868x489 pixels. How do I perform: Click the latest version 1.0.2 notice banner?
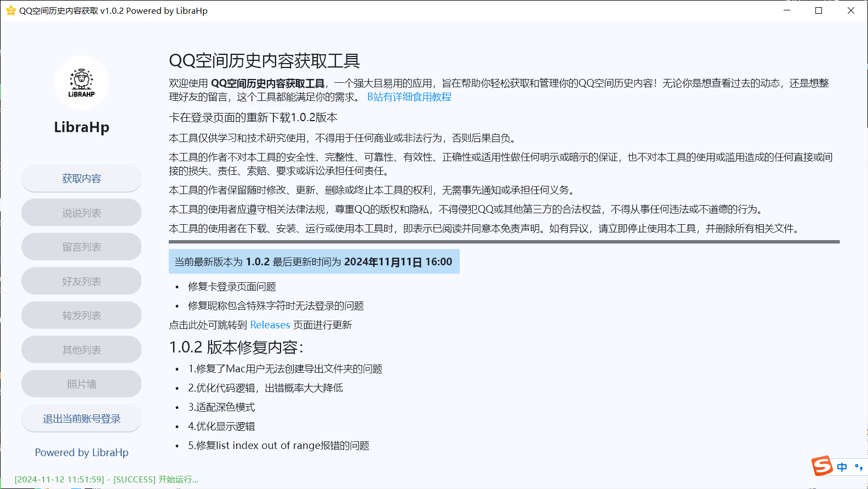(x=313, y=262)
